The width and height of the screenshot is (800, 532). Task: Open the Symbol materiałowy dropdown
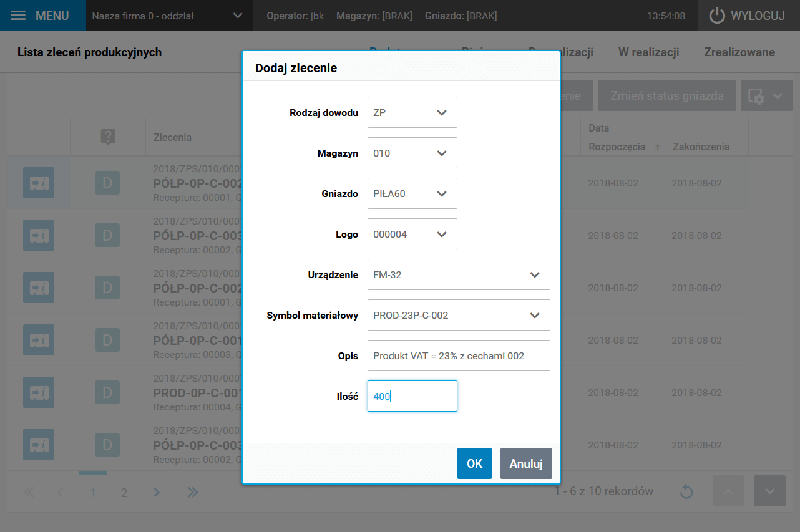534,316
